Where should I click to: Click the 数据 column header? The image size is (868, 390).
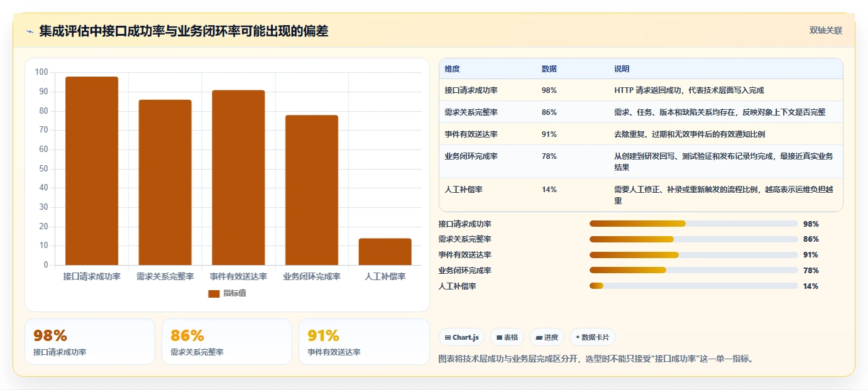[x=549, y=69]
